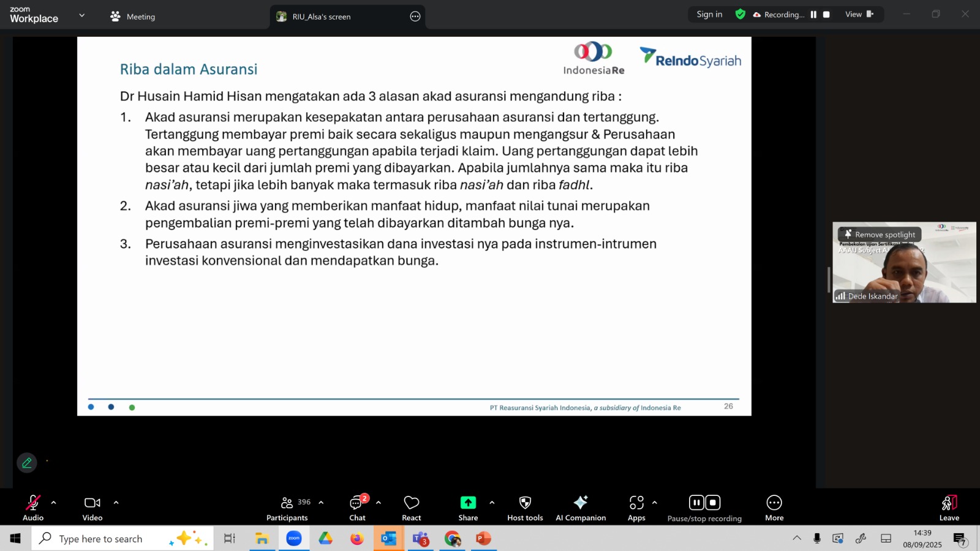The height and width of the screenshot is (551, 980).
Task: Select Dede Iskandar video thumbnail
Action: coord(904,269)
